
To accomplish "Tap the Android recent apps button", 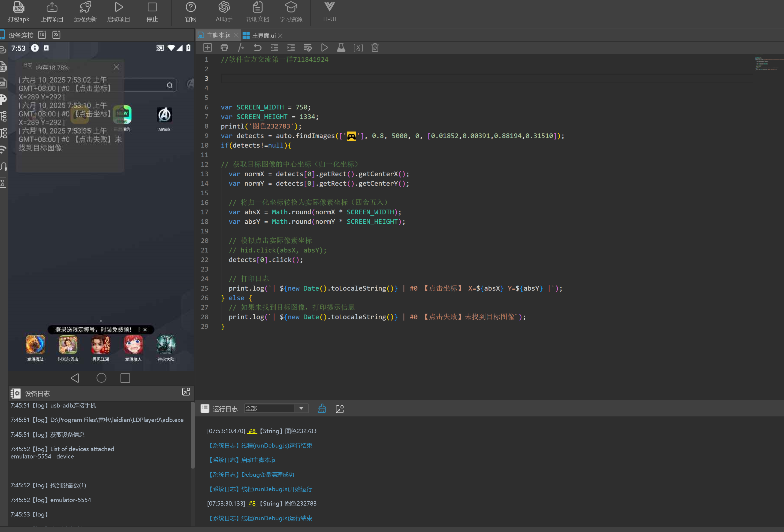I will pyautogui.click(x=125, y=378).
